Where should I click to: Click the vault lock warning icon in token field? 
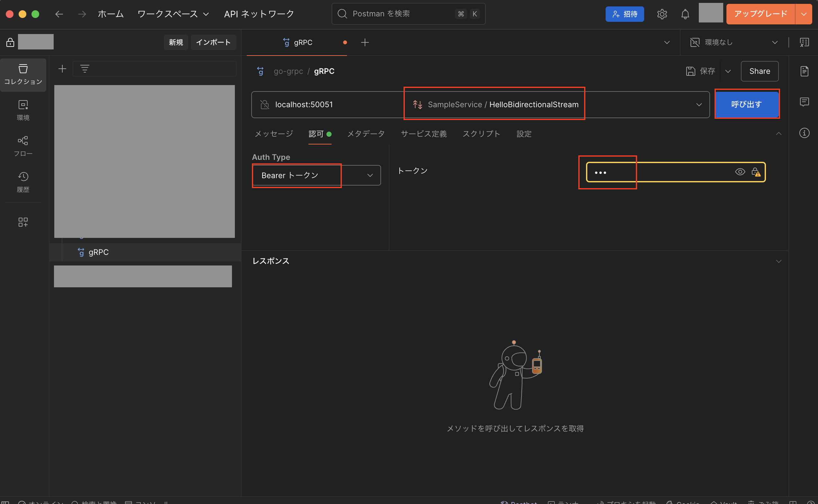click(x=756, y=172)
